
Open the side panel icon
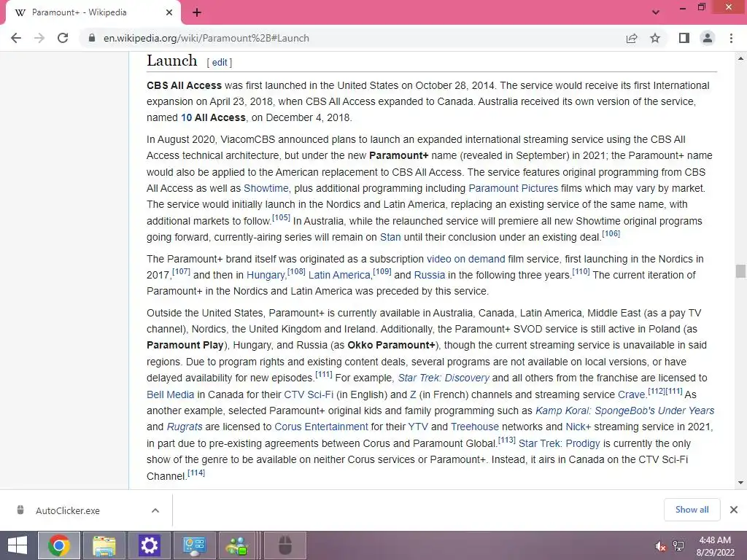(684, 38)
